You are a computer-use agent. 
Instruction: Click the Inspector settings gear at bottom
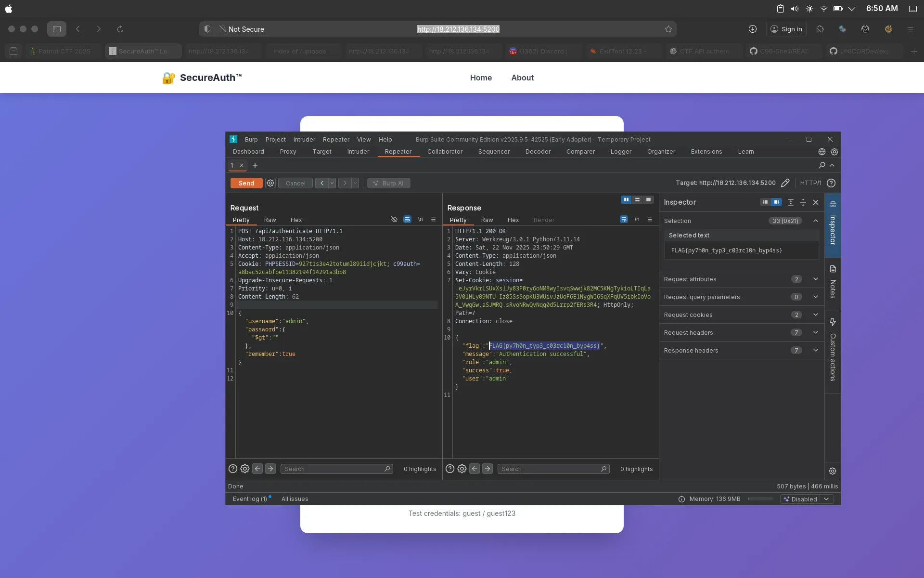833,471
